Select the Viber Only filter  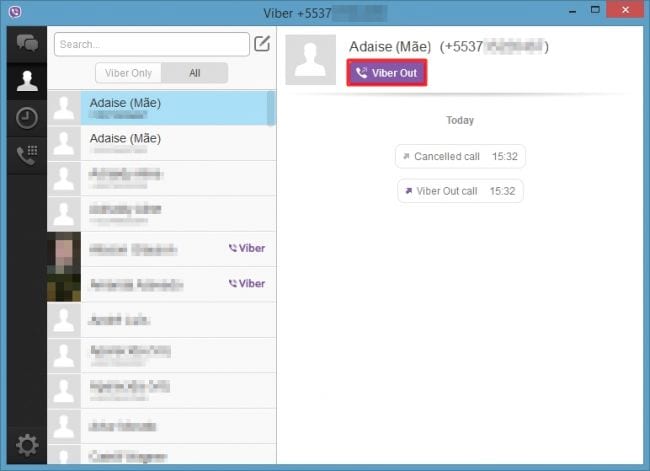128,73
